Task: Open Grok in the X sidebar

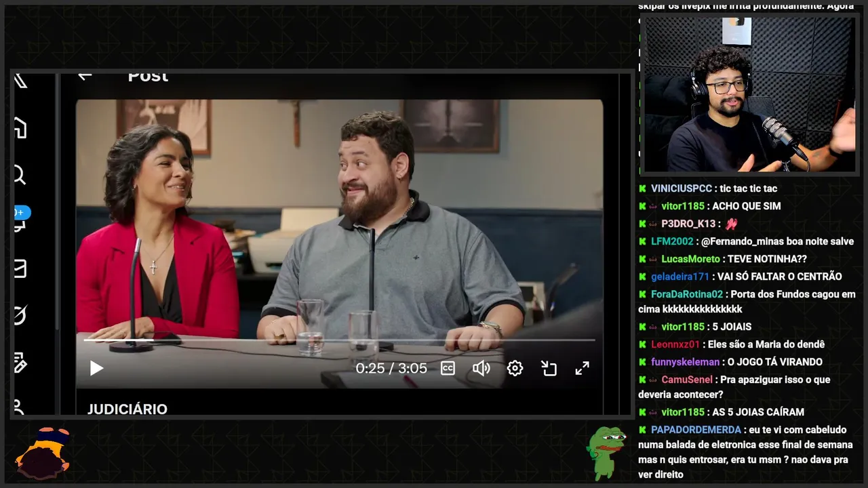Action: pos(20,315)
